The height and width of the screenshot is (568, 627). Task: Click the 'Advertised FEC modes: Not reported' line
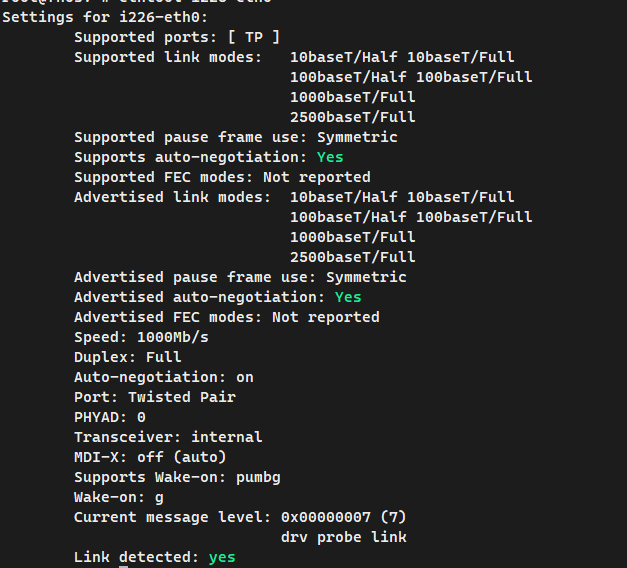pyautogui.click(x=227, y=317)
